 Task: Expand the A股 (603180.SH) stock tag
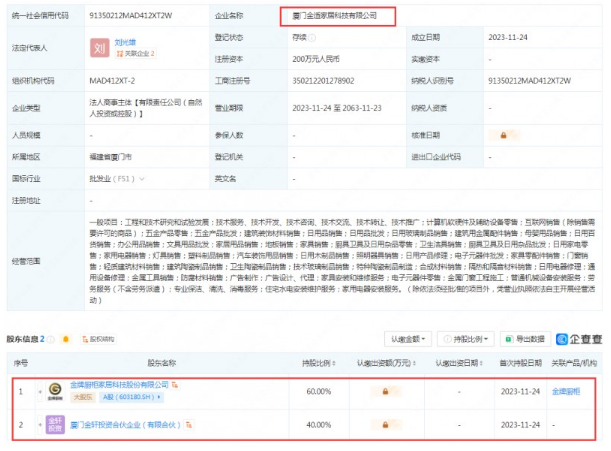pyautogui.click(x=132, y=397)
